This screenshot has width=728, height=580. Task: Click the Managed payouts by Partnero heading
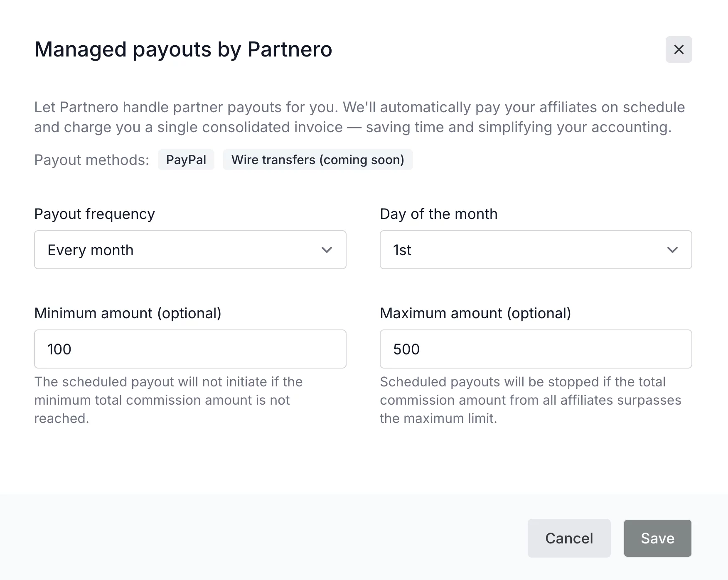pos(183,49)
